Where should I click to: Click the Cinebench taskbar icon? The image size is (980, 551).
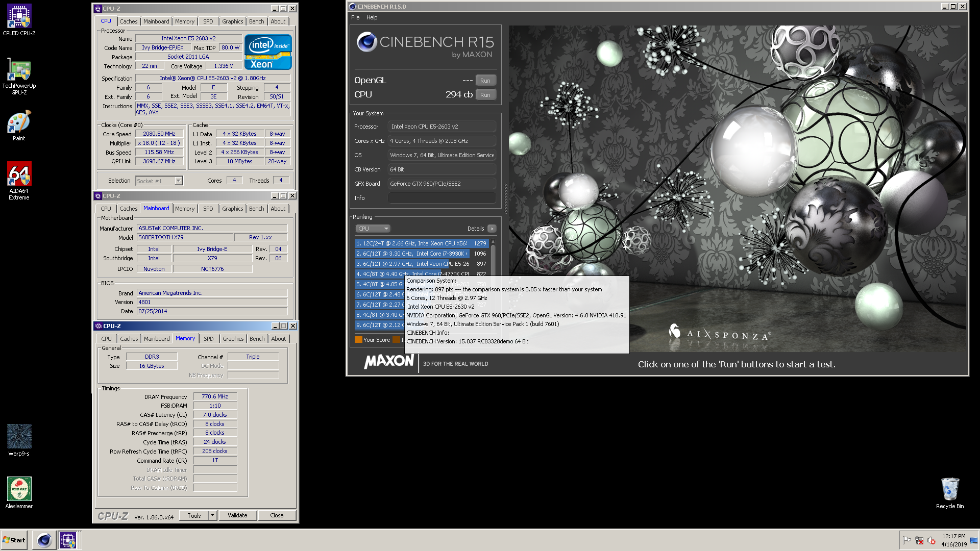click(x=44, y=540)
